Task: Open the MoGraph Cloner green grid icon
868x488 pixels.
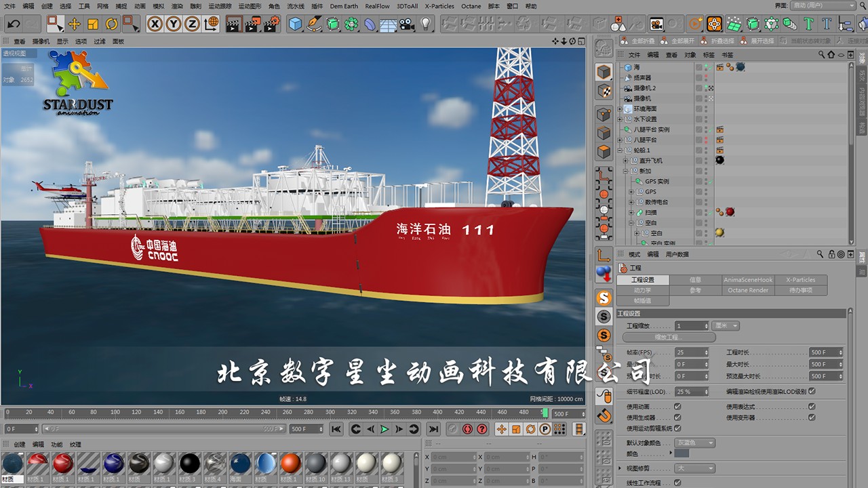Action: (x=734, y=24)
